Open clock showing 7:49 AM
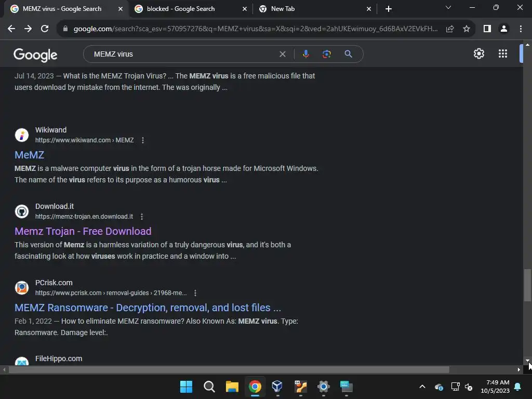 pyautogui.click(x=495, y=387)
